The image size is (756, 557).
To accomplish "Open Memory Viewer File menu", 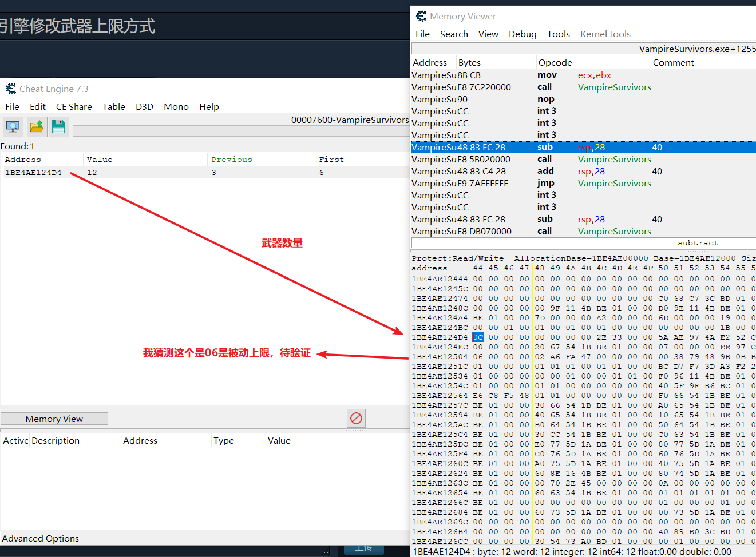I will [x=422, y=34].
